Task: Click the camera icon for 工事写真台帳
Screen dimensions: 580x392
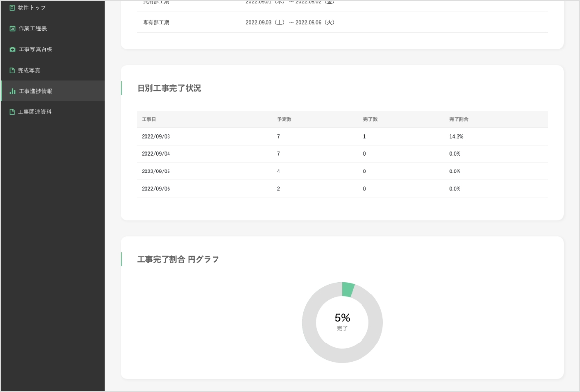Action: click(12, 49)
